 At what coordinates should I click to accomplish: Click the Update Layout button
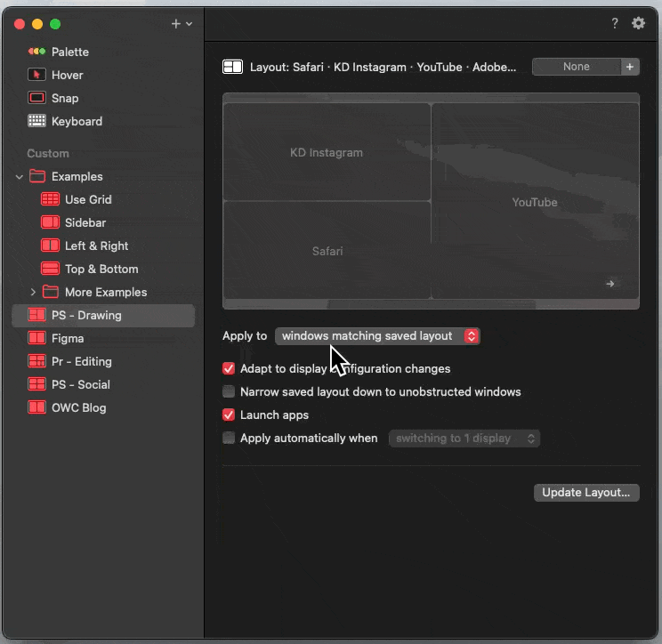pyautogui.click(x=585, y=492)
